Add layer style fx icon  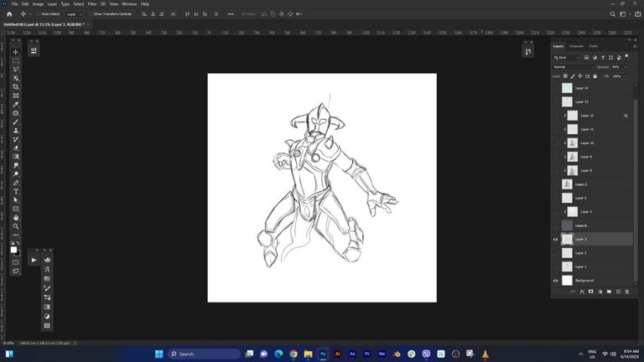582,292
